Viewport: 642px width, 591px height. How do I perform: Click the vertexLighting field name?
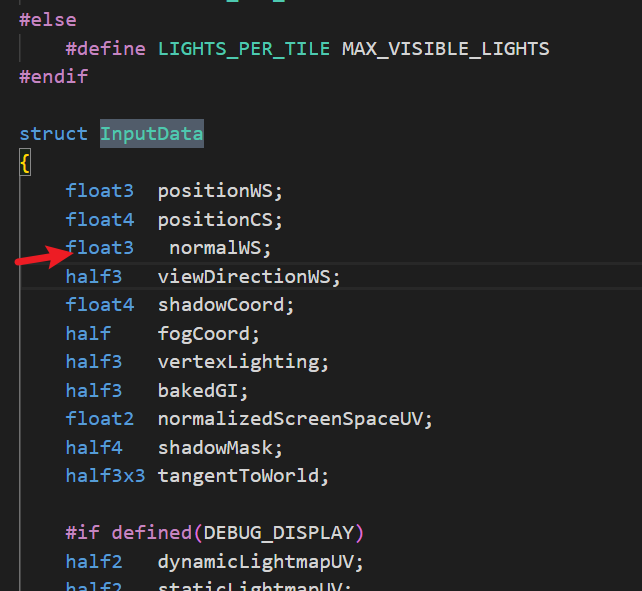pos(243,362)
